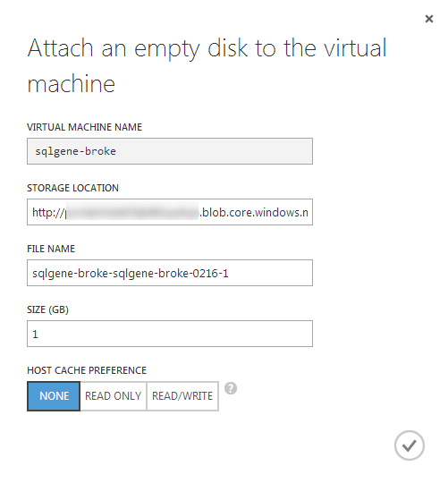
Task: Select NONE host cache preference
Action: coord(54,396)
